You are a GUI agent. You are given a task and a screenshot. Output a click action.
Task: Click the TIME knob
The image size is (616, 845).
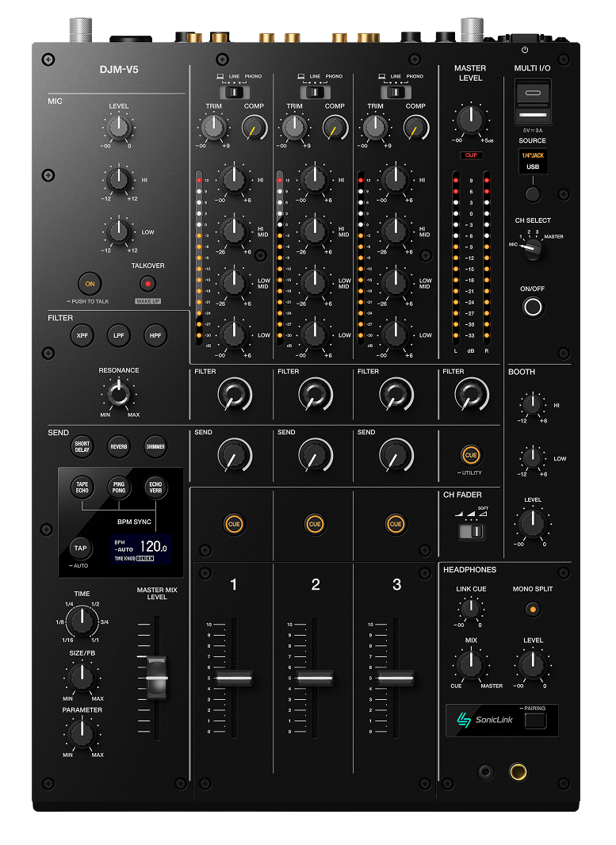click(82, 621)
